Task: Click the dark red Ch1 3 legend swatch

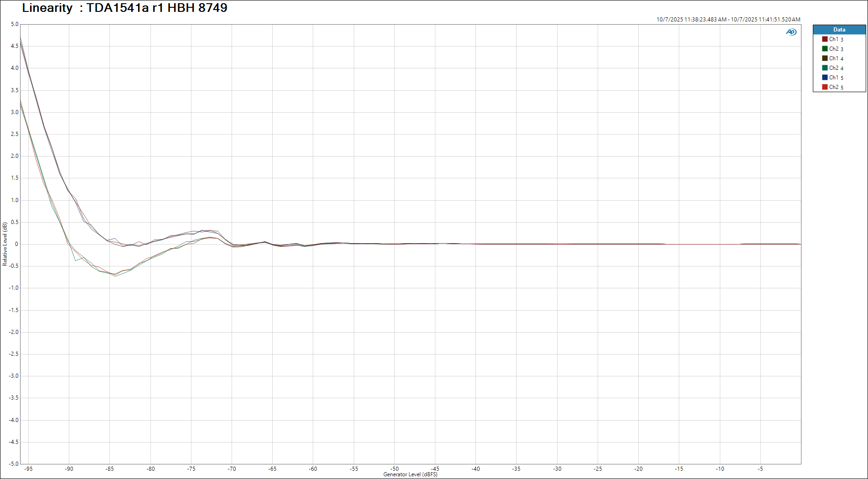Action: [825, 39]
